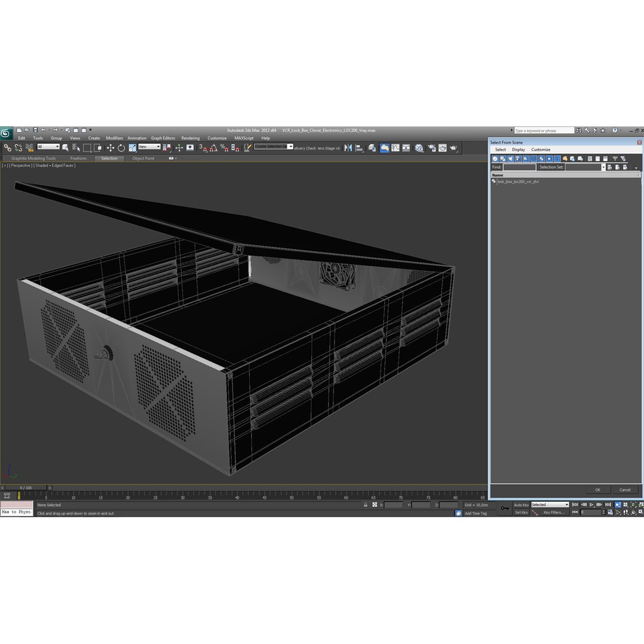This screenshot has height=644, width=644.
Task: Open the Manage Layers dialog
Action: point(372,148)
